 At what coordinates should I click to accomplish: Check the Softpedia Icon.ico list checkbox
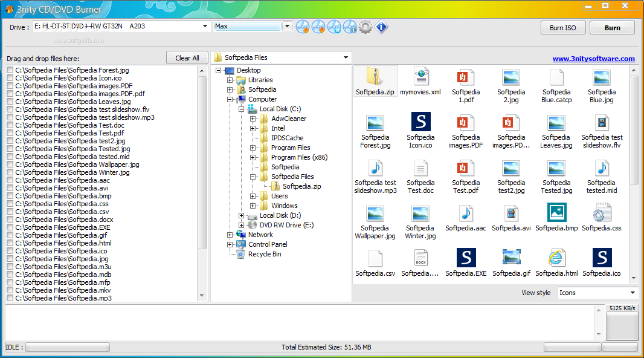click(10, 78)
